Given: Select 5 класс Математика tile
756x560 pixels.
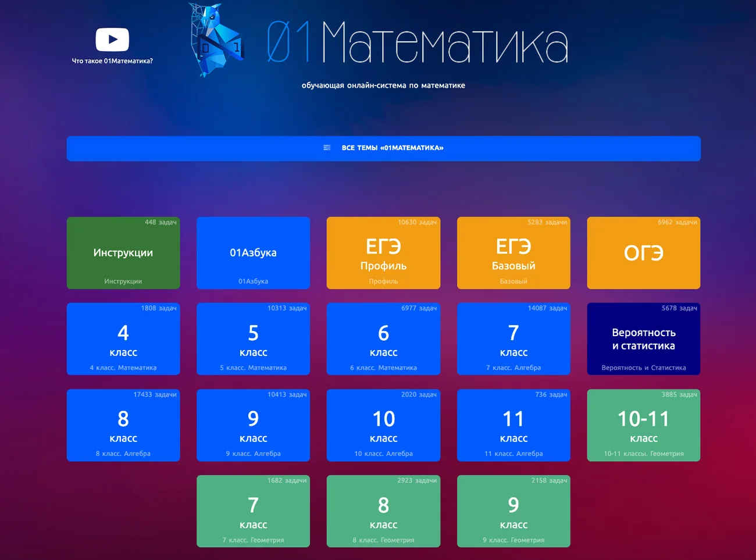Looking at the screenshot, I should point(254,339).
